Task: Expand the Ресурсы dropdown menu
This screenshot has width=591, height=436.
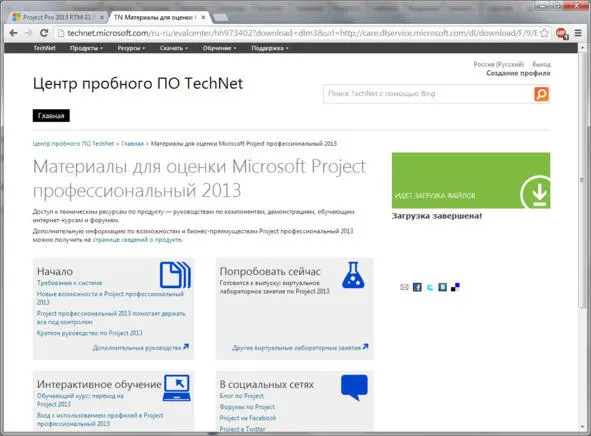Action: 131,48
